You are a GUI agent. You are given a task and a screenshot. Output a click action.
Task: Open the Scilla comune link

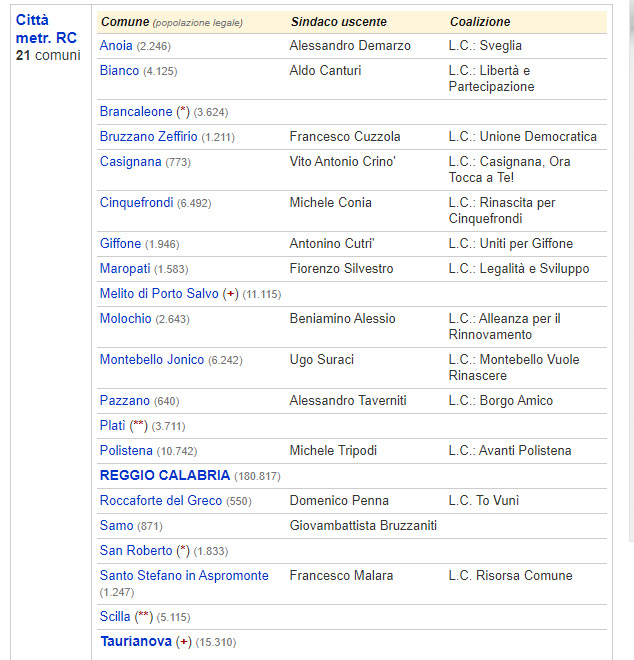point(115,616)
